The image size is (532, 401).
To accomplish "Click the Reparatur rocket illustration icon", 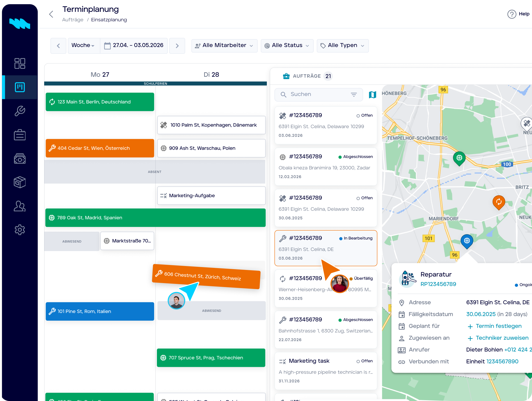I will pyautogui.click(x=407, y=279).
